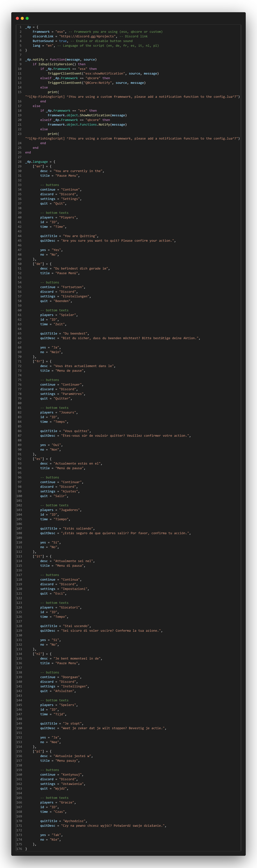
Task: Select the "https://discord.gg/4projects" URL string
Action: click(88, 36)
